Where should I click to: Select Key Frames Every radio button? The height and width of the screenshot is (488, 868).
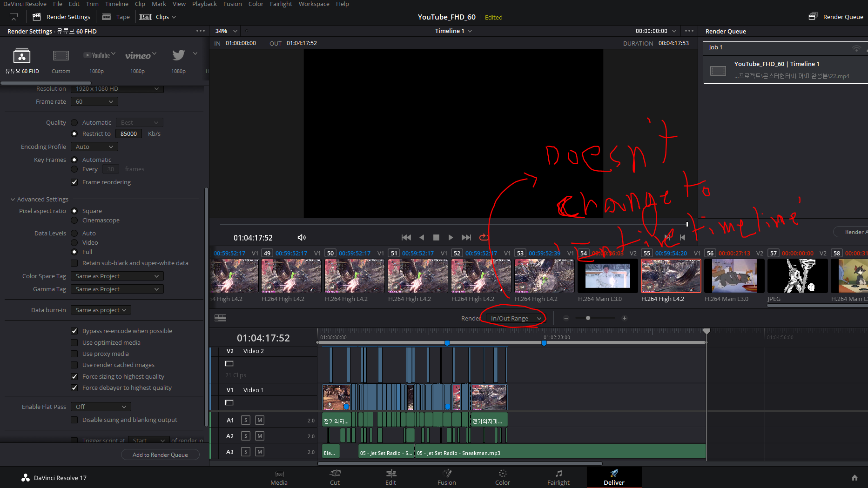(74, 169)
